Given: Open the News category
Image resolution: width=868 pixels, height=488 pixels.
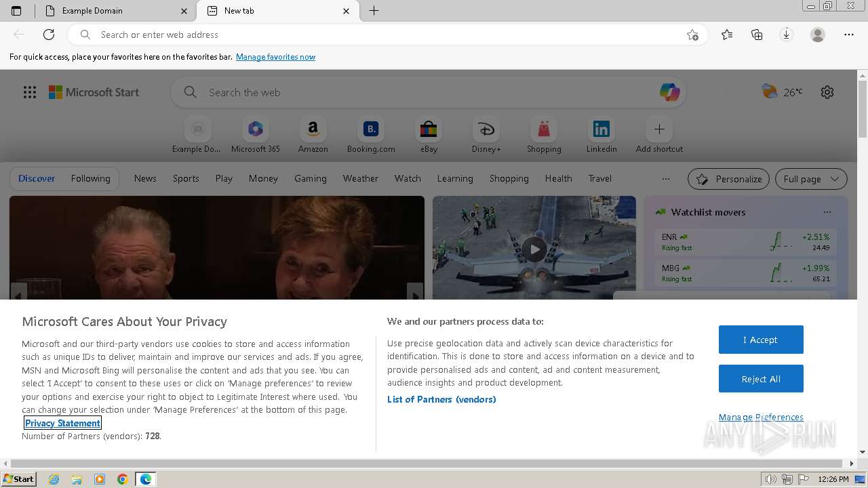Looking at the screenshot, I should point(145,178).
